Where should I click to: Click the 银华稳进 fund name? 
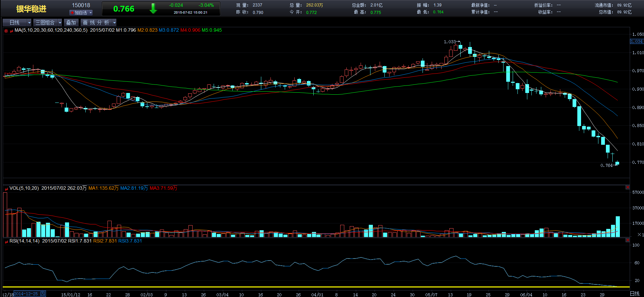tap(31, 9)
